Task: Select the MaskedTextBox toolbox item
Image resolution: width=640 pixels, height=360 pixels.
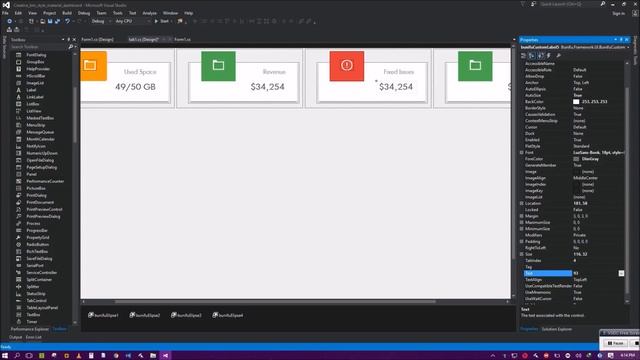Action: pos(40,118)
